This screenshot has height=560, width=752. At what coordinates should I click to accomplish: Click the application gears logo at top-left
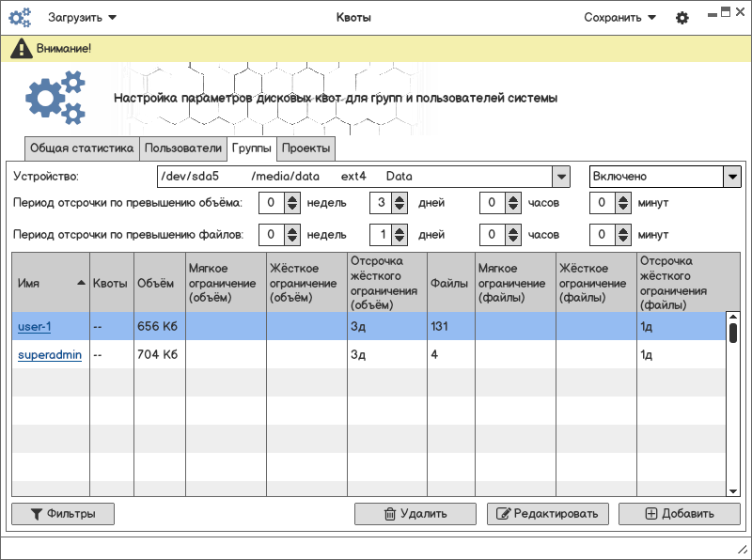(x=20, y=18)
